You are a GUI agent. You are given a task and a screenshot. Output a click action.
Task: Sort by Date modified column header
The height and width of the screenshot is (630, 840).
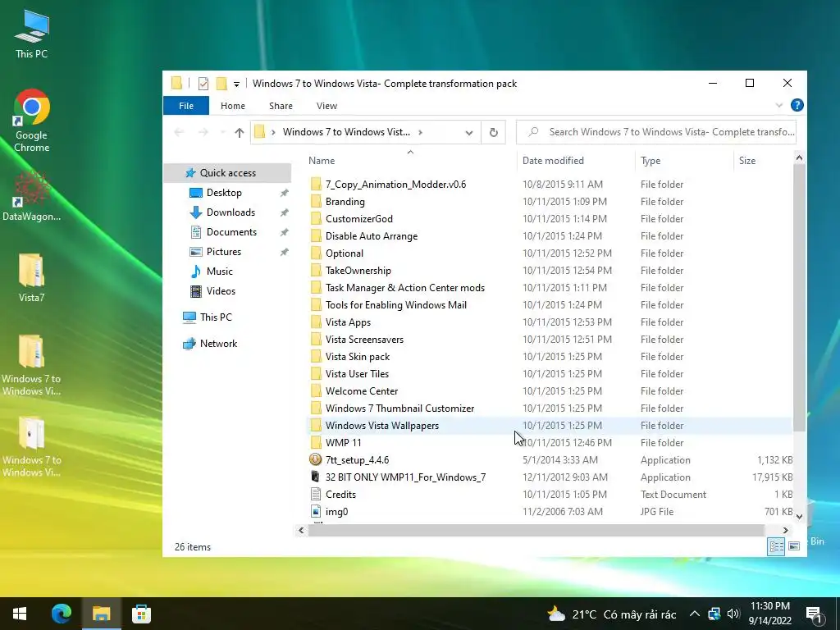(553, 161)
